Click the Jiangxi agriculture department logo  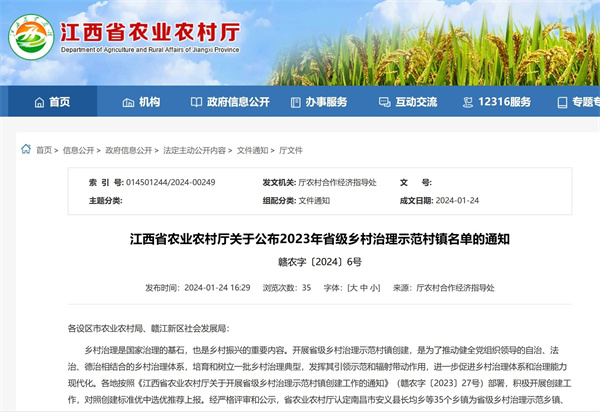(31, 40)
